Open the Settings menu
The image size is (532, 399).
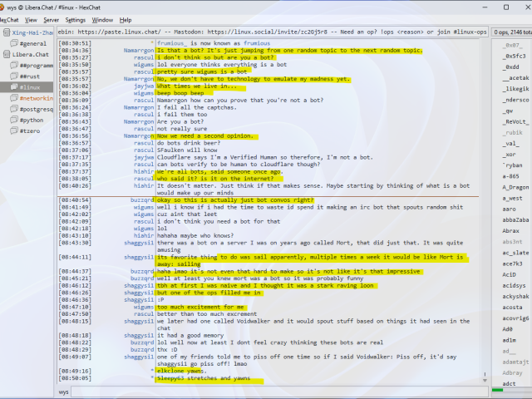coord(75,19)
